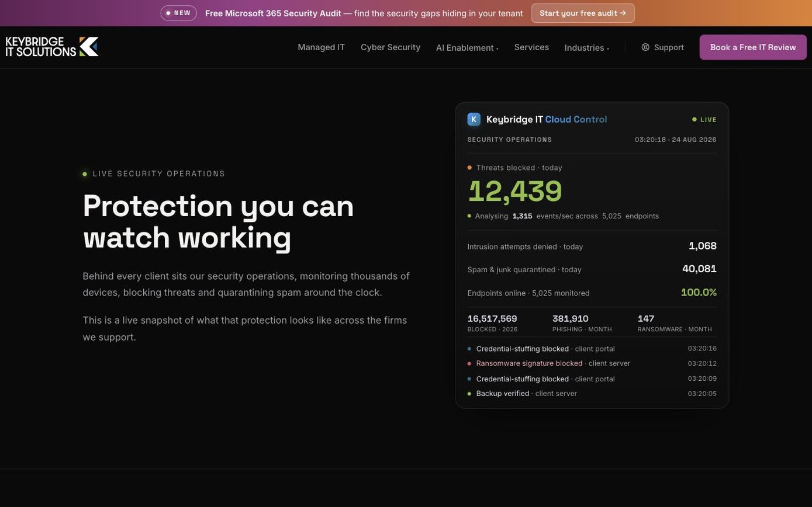Start your free audit button
Viewport: 812px width, 507px height.
[x=583, y=13]
